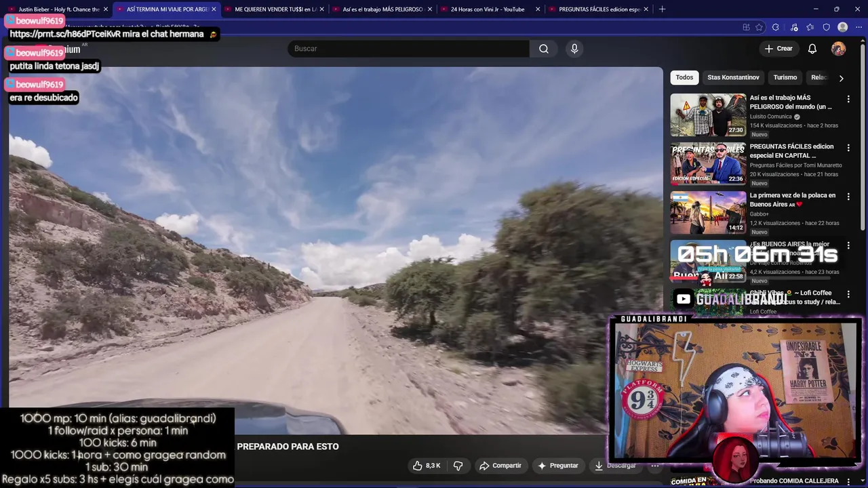This screenshot has width=868, height=488.
Task: Add page to favorites star in address bar
Action: pos(759,27)
